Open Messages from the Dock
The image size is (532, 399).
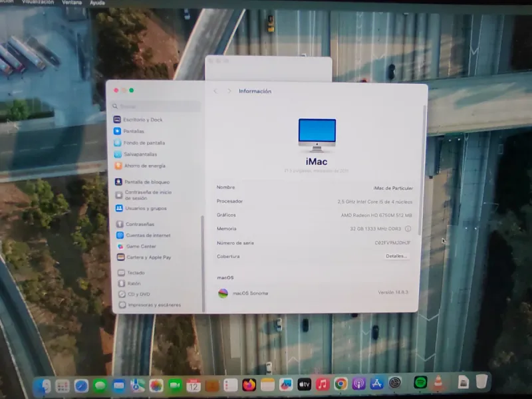(100, 386)
